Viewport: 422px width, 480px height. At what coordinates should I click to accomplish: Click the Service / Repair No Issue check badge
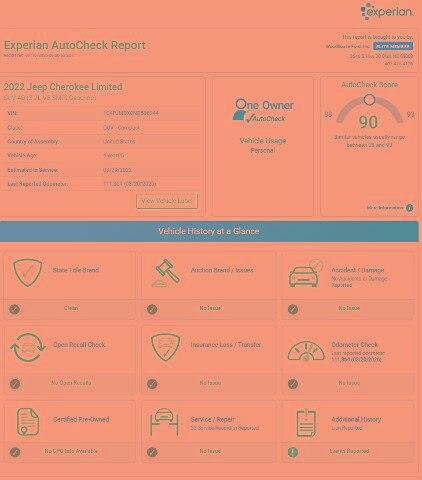click(x=152, y=452)
